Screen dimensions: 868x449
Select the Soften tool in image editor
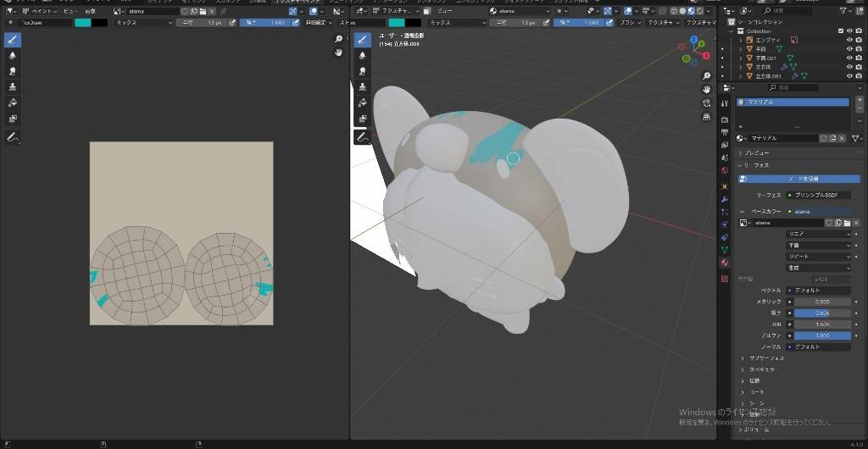pos(13,55)
